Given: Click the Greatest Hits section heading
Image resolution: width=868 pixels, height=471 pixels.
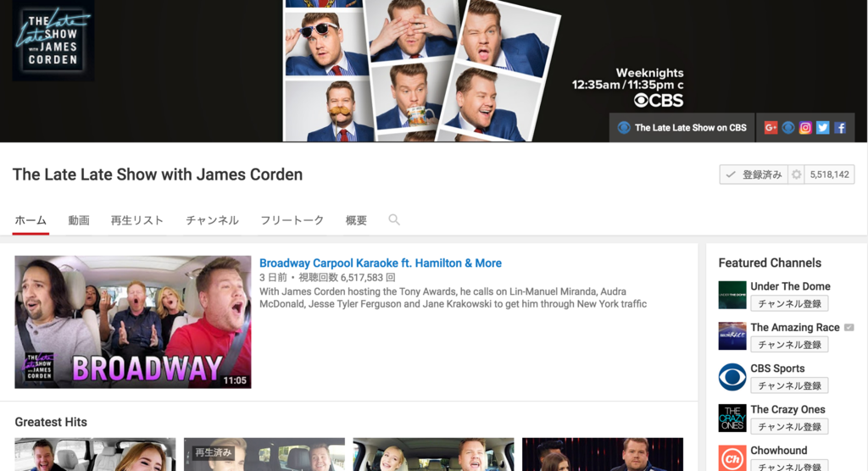Looking at the screenshot, I should 51,422.
